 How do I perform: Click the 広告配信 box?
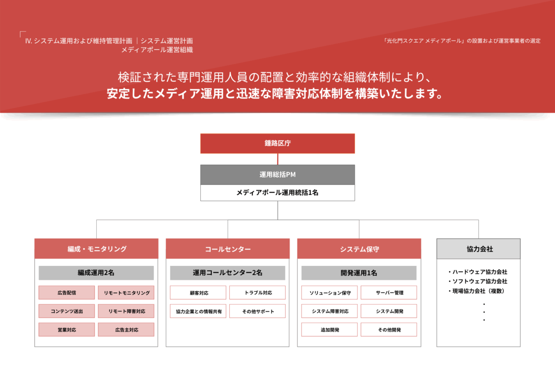click(67, 293)
